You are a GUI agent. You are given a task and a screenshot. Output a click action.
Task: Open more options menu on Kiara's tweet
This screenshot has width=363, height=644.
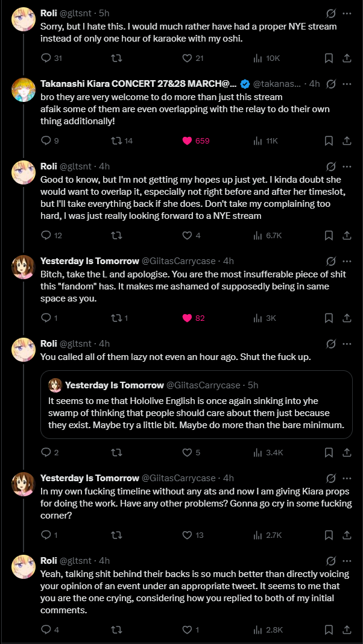(x=347, y=84)
